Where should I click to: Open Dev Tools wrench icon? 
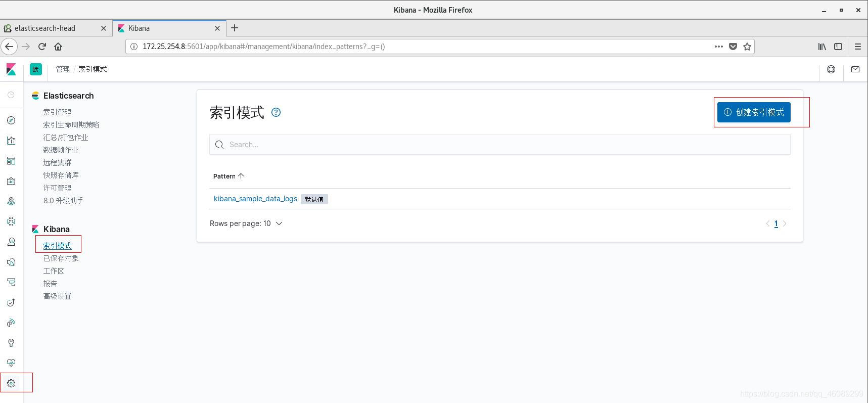tap(11, 343)
